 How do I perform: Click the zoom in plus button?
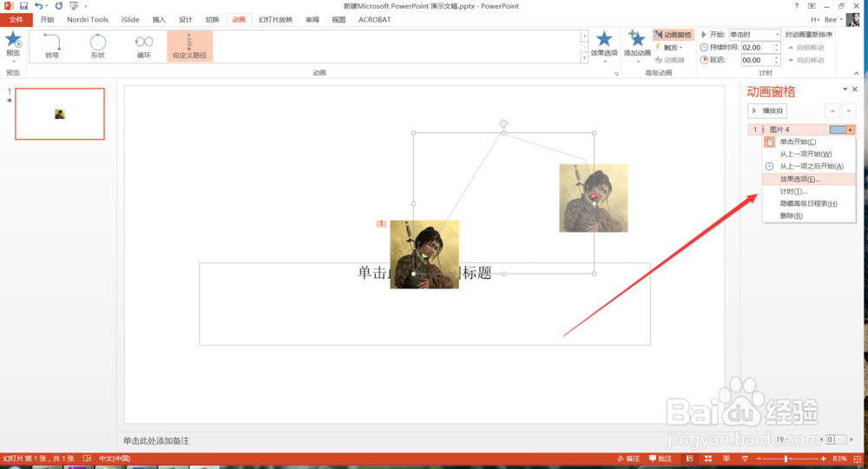click(x=824, y=459)
